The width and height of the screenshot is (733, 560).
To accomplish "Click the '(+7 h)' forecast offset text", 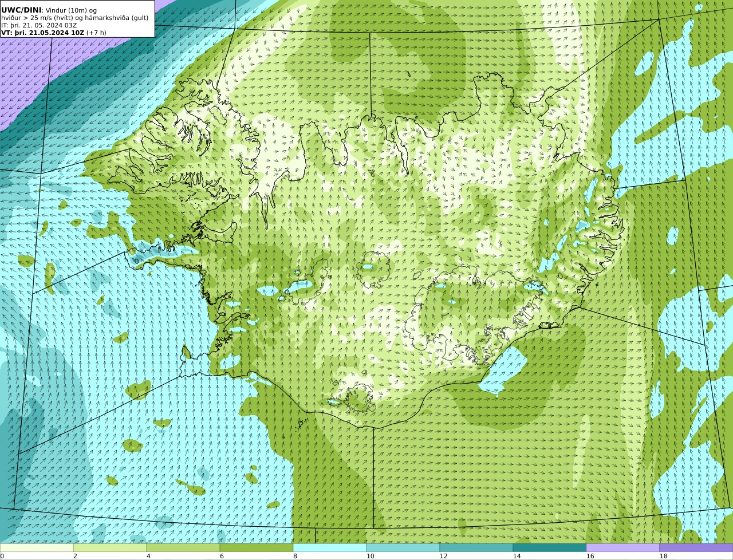I will tap(96, 33).
